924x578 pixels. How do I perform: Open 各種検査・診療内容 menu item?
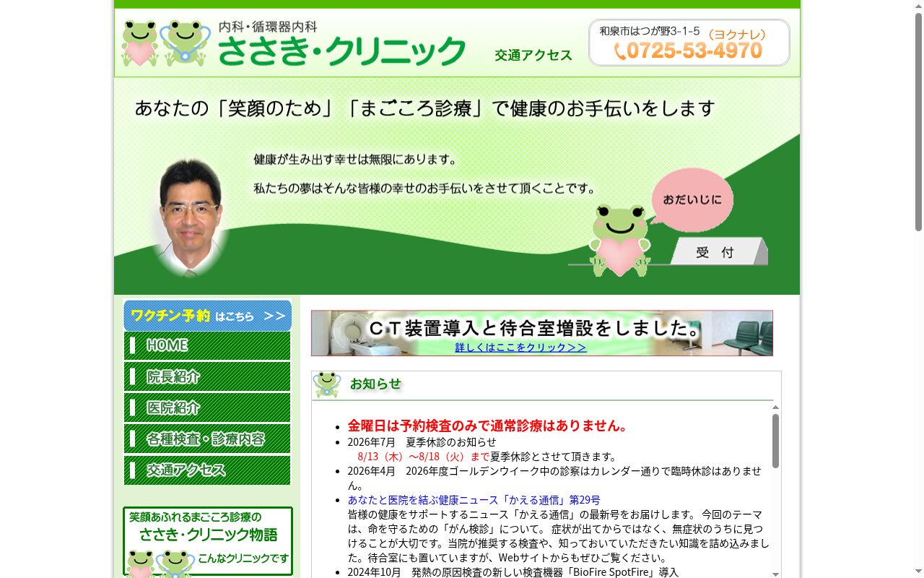click(207, 439)
